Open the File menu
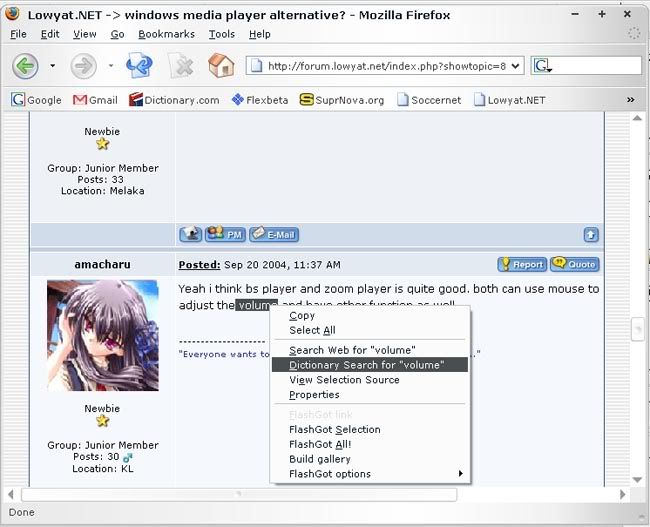Viewport: 650px width, 527px height. 18,34
